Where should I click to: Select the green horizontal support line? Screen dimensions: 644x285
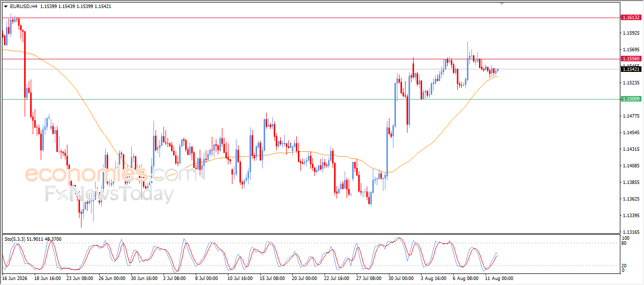point(310,99)
